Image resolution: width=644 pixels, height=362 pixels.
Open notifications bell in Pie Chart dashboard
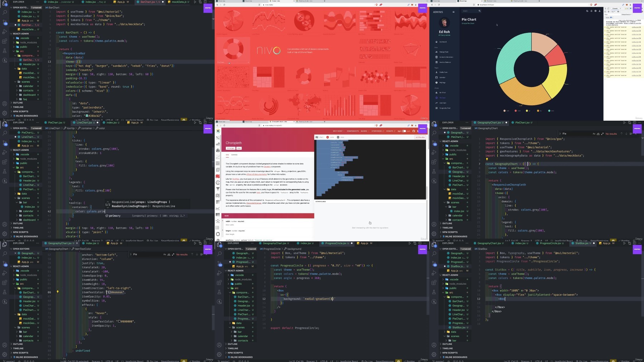coord(591,11)
